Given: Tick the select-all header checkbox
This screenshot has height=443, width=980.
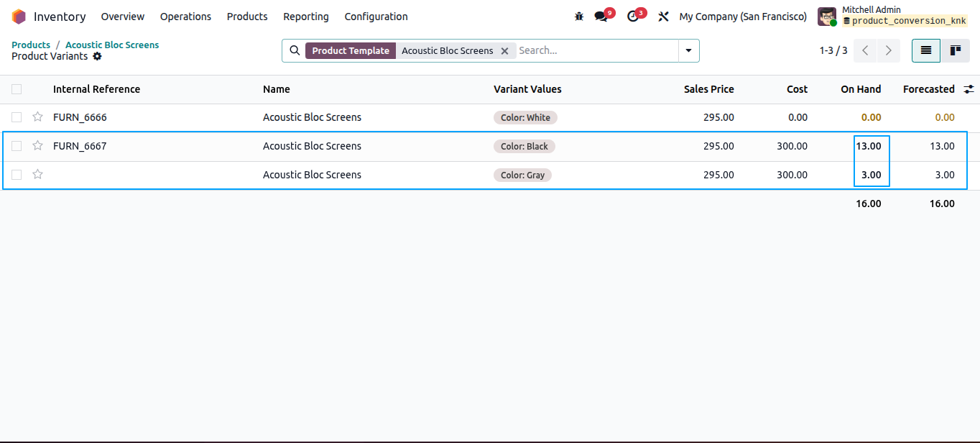Looking at the screenshot, I should tap(17, 89).
